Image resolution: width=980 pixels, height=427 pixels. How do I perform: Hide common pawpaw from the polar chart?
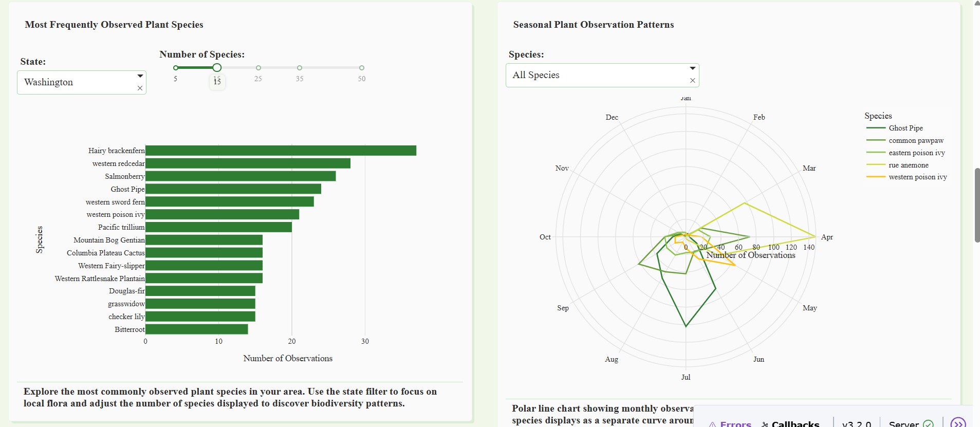(x=916, y=140)
